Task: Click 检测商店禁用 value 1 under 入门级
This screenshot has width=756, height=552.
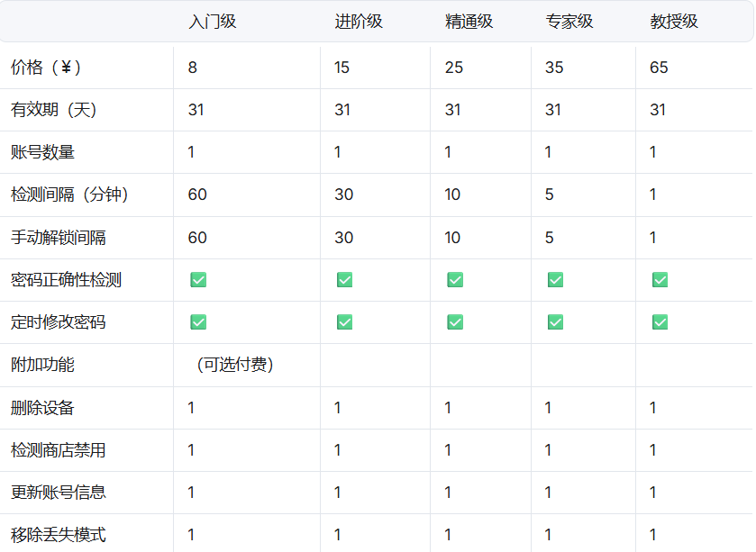Action: (191, 450)
